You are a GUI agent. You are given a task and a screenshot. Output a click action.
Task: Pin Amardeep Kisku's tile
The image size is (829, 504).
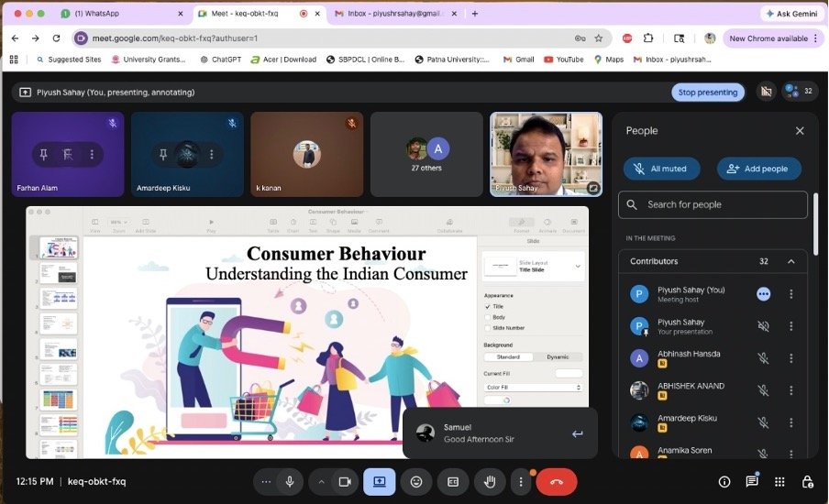click(163, 154)
